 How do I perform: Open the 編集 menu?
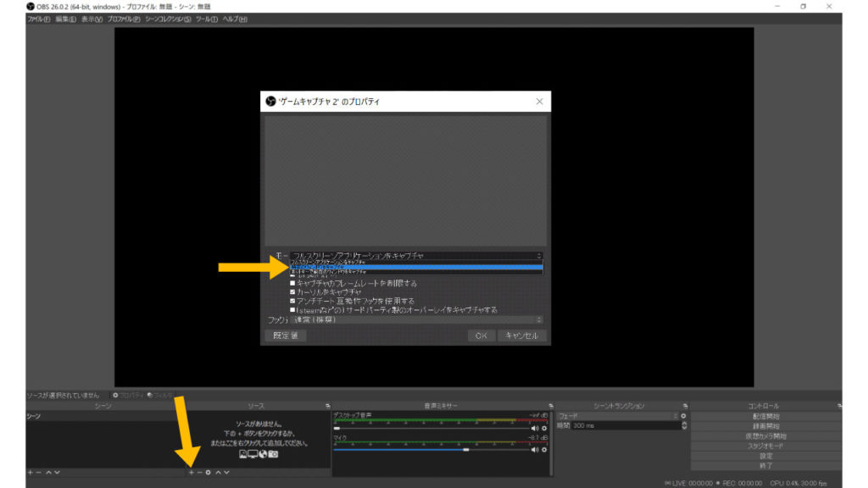[x=66, y=19]
